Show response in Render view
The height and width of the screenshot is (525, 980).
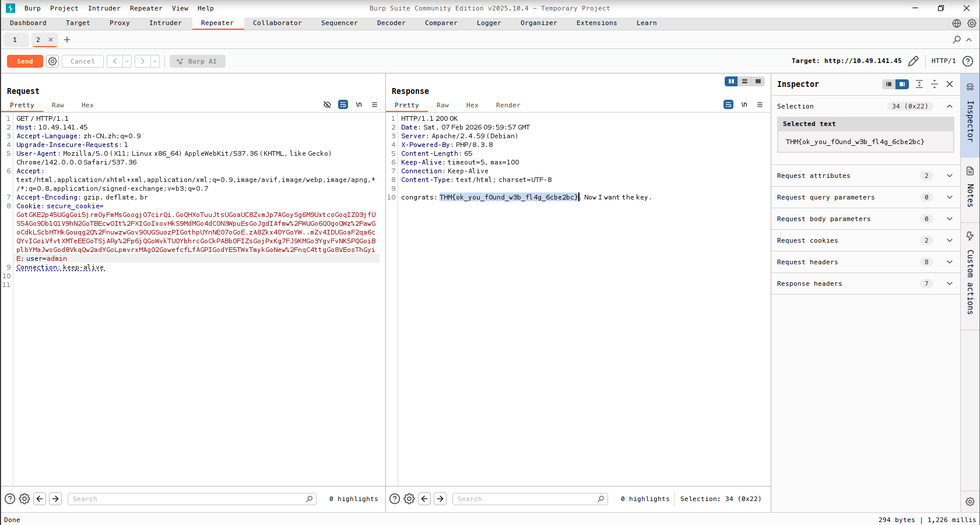point(508,105)
